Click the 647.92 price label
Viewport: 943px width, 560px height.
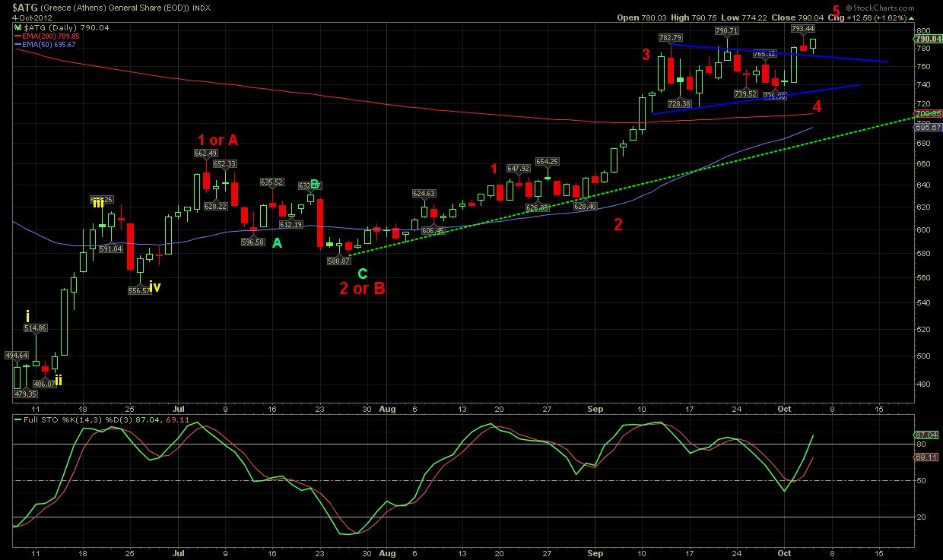click(x=519, y=169)
